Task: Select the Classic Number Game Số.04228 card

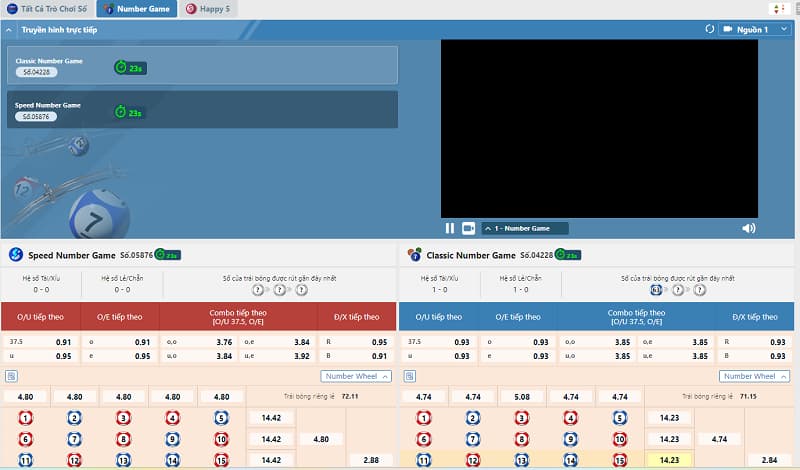Action: [x=200, y=66]
